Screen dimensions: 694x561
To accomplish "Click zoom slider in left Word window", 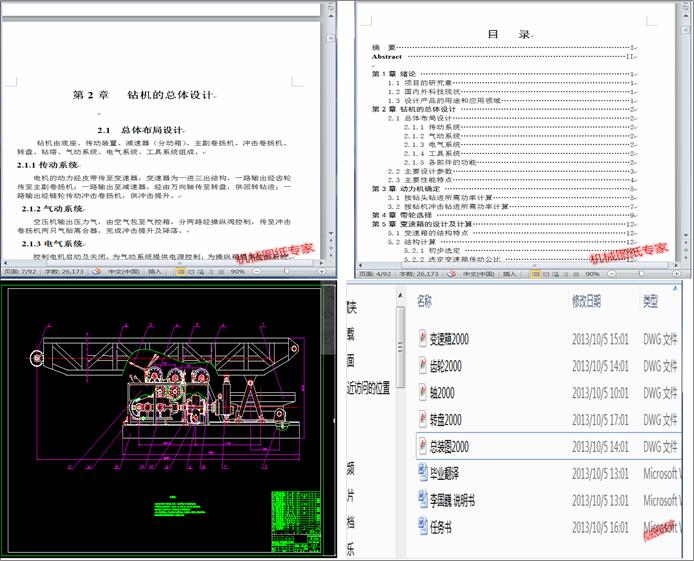I will tap(287, 271).
